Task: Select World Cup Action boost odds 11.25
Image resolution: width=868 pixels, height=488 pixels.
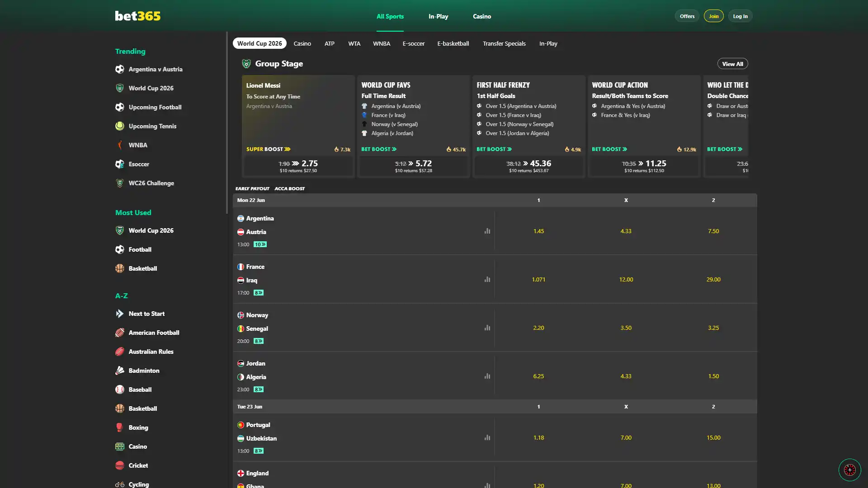Action: (644, 166)
